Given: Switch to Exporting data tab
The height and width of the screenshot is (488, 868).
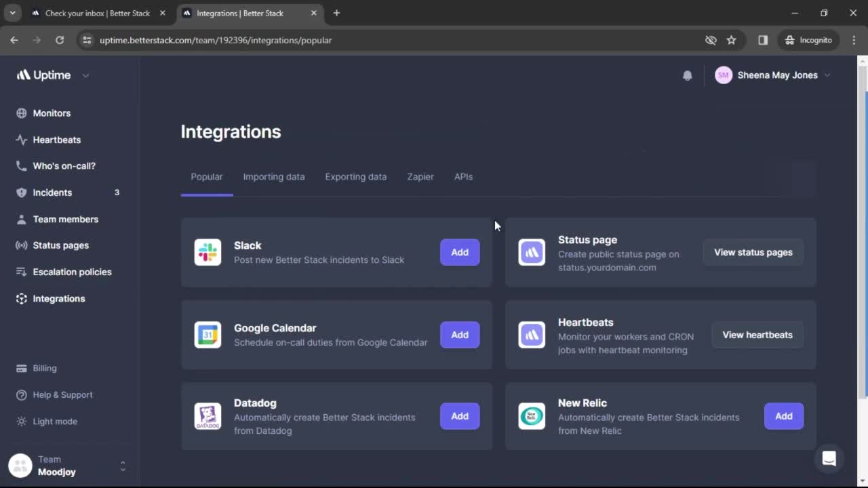Looking at the screenshot, I should 356,177.
